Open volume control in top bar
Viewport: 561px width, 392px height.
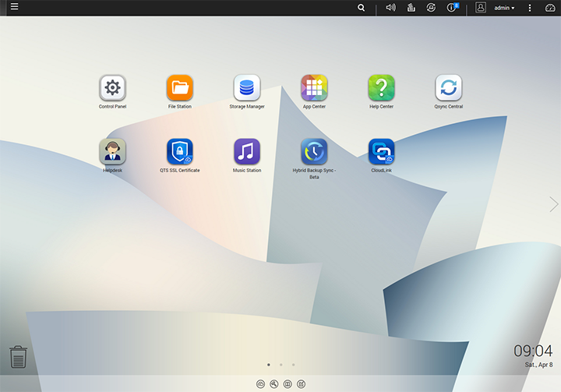pos(390,8)
